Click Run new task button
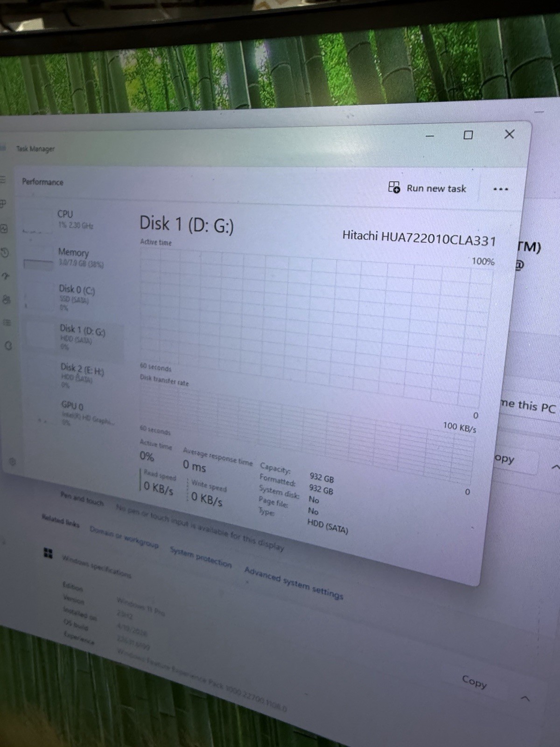Viewport: 560px width, 747px height. coord(427,188)
